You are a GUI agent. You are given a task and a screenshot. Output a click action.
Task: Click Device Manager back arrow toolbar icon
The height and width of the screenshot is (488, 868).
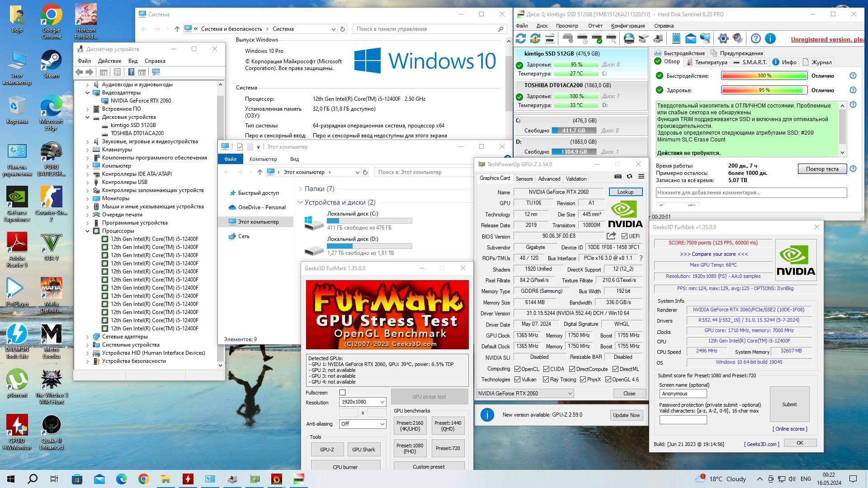point(80,72)
